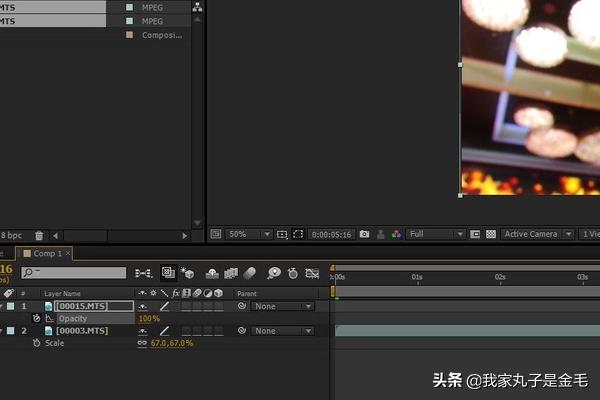Click the frame blending column header icon
This screenshot has width=600, height=400.
186,293
